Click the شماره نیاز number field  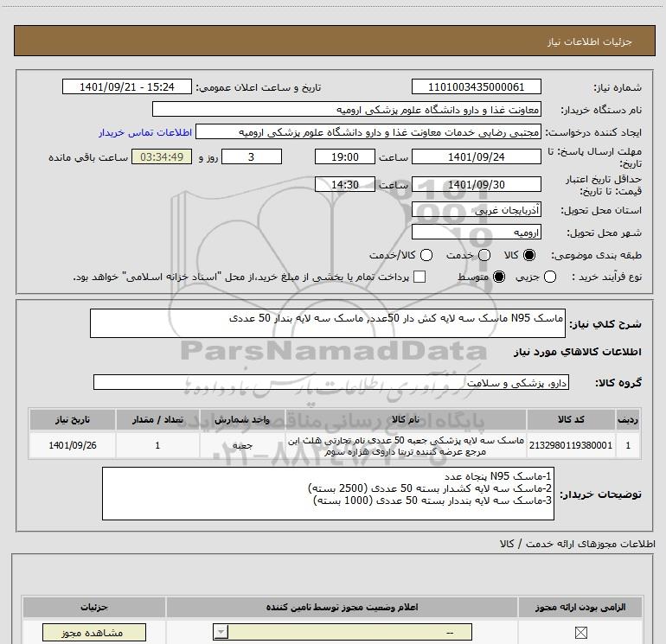tap(477, 87)
